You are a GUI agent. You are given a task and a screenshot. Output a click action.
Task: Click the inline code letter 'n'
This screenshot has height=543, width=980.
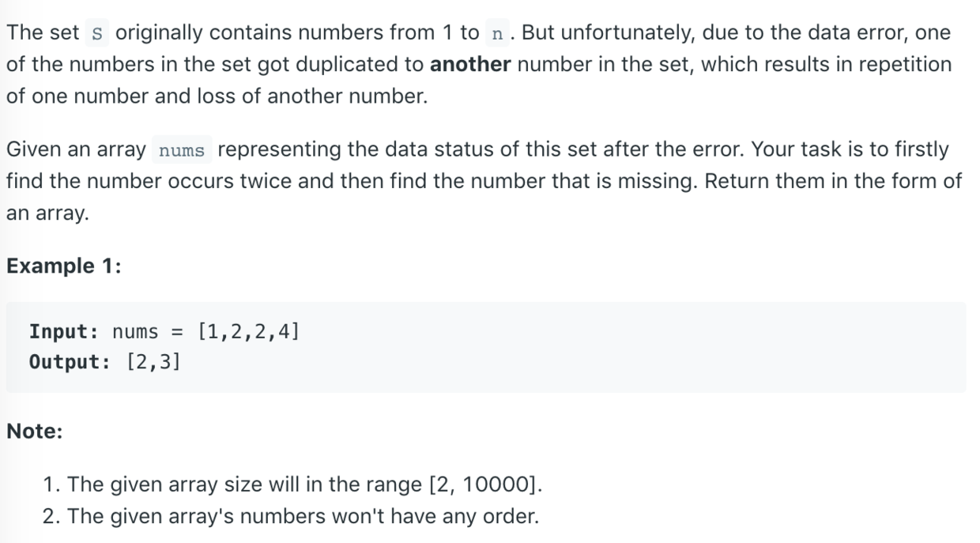pyautogui.click(x=496, y=34)
